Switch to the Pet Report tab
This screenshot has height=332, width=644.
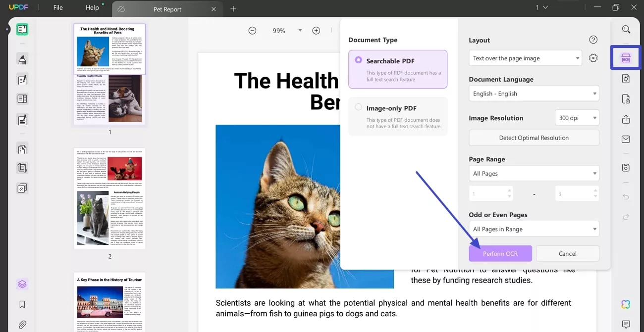tap(167, 9)
